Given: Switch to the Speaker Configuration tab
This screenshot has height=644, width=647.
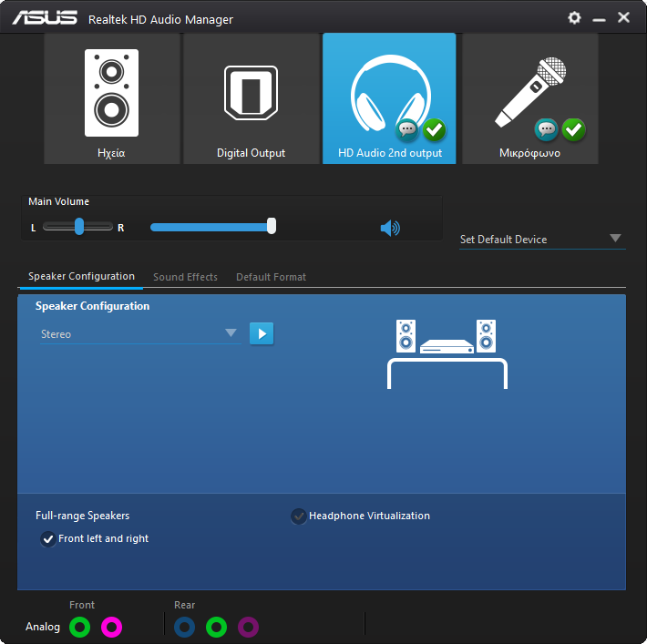Looking at the screenshot, I should coord(81,276).
